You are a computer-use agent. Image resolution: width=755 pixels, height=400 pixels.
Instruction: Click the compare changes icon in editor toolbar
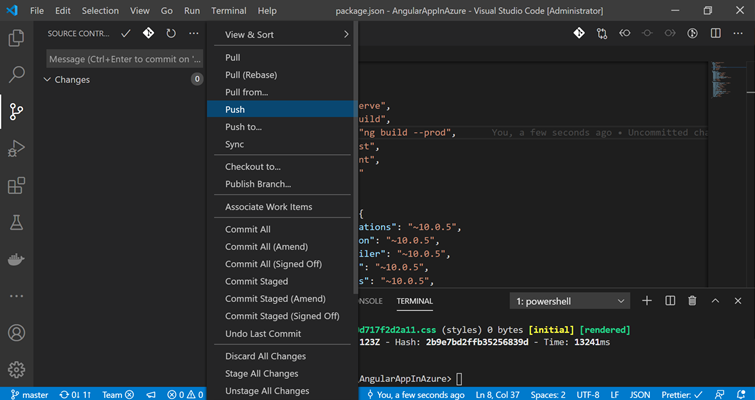[602, 33]
